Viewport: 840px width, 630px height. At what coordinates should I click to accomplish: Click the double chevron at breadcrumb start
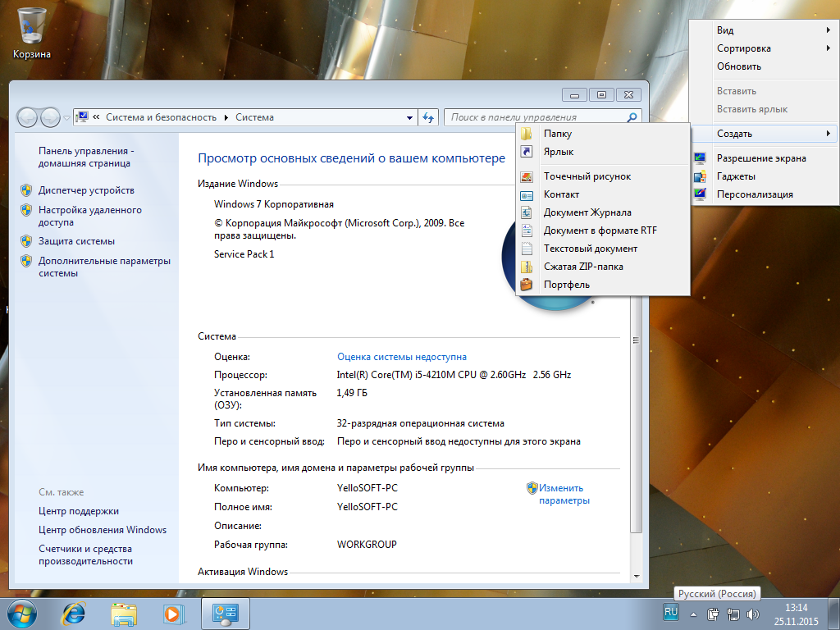97,116
